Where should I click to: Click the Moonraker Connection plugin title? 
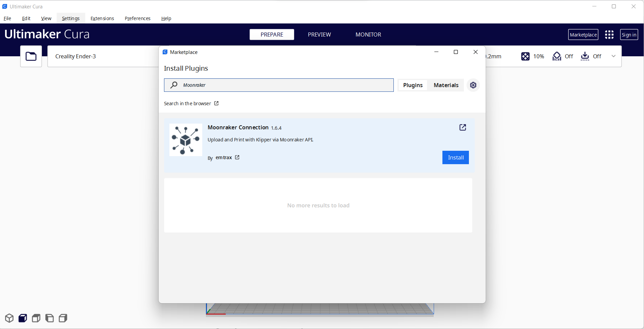pyautogui.click(x=238, y=127)
